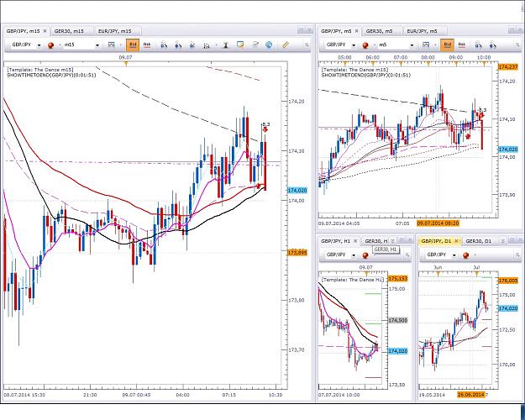Close the GBP/JPY, H1 tab
Screen dimensions: 525x420
tap(355, 241)
